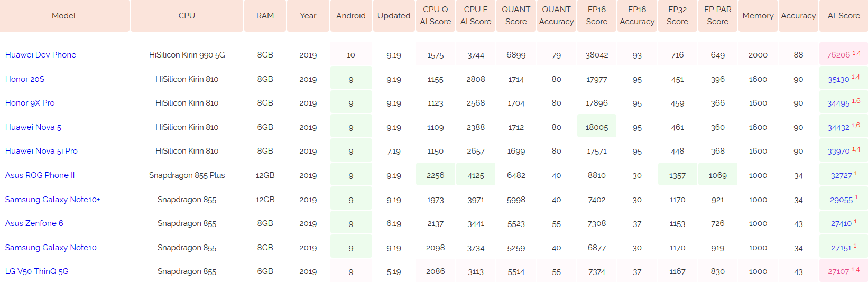Image resolution: width=868 pixels, height=283 pixels.
Task: Click the QUANT Accuracy column header
Action: [556, 16]
